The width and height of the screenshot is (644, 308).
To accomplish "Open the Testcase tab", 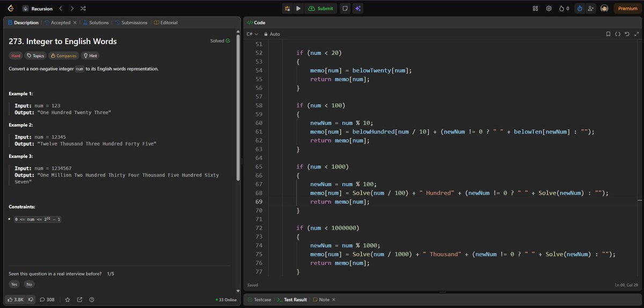I will pos(259,299).
